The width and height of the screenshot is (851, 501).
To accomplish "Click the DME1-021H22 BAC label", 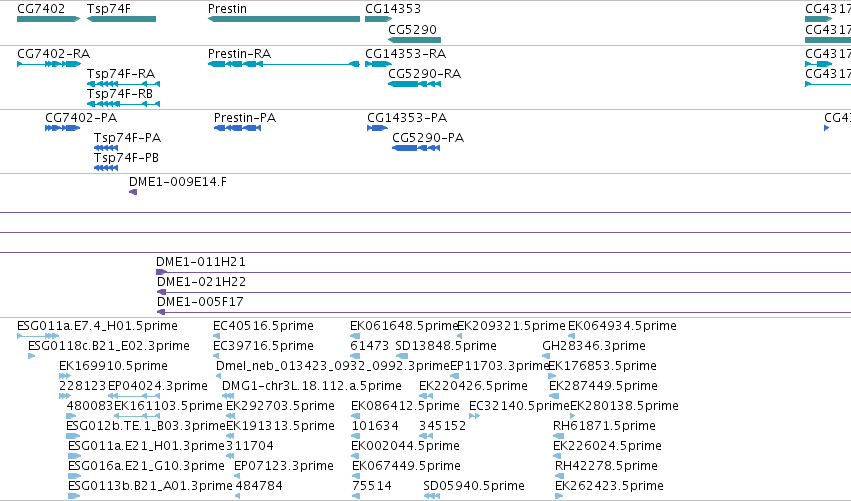I will tap(201, 282).
